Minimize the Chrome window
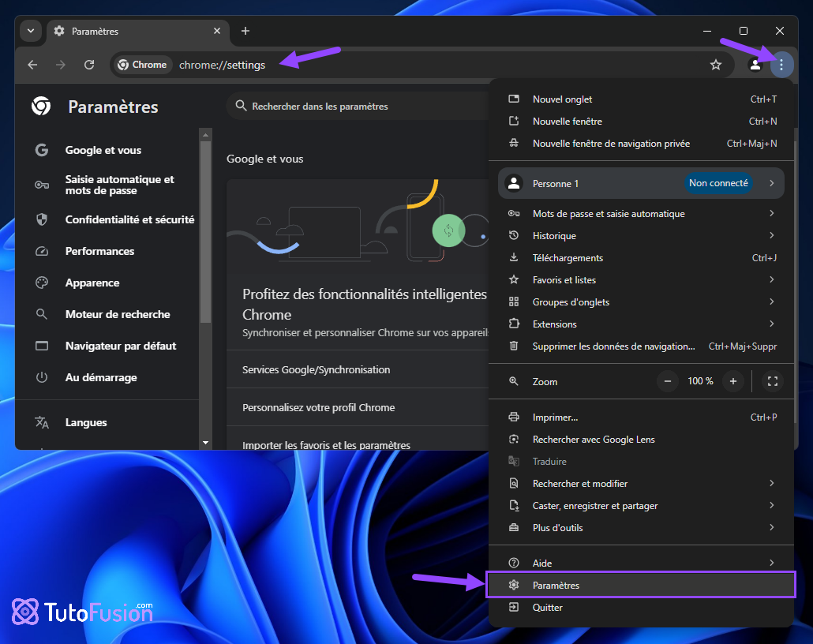 tap(706, 31)
